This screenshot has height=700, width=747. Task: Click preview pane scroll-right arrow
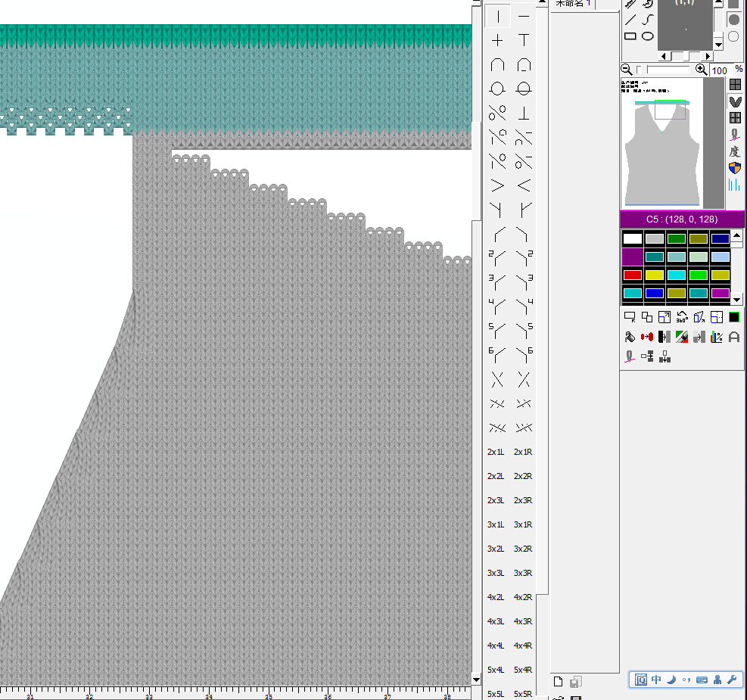click(x=708, y=56)
